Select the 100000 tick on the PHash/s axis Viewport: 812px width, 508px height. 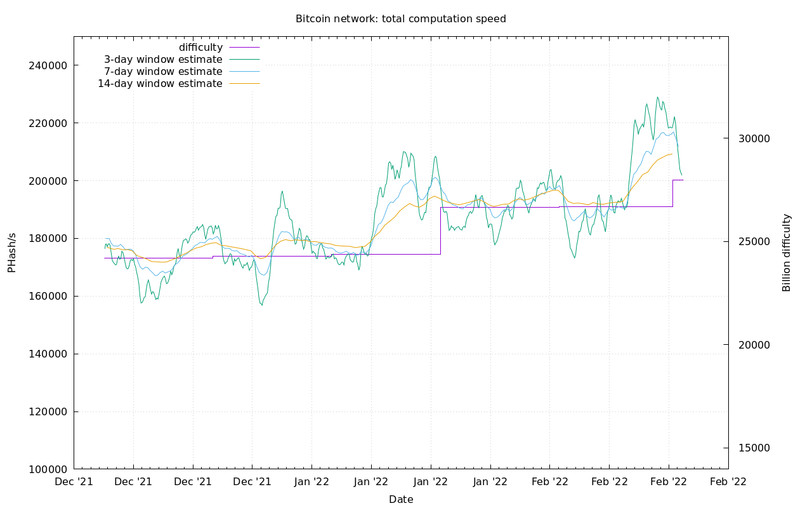click(x=49, y=470)
